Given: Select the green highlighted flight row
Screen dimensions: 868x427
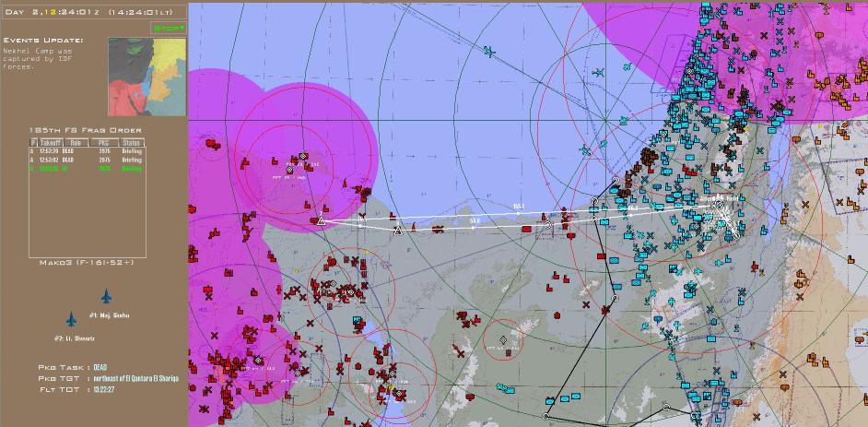Looking at the screenshot, I should tap(87, 169).
